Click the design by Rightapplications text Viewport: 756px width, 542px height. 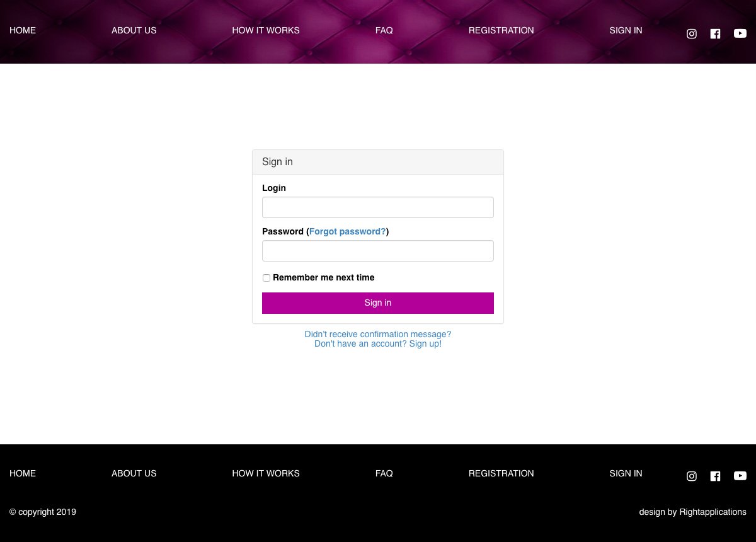692,512
